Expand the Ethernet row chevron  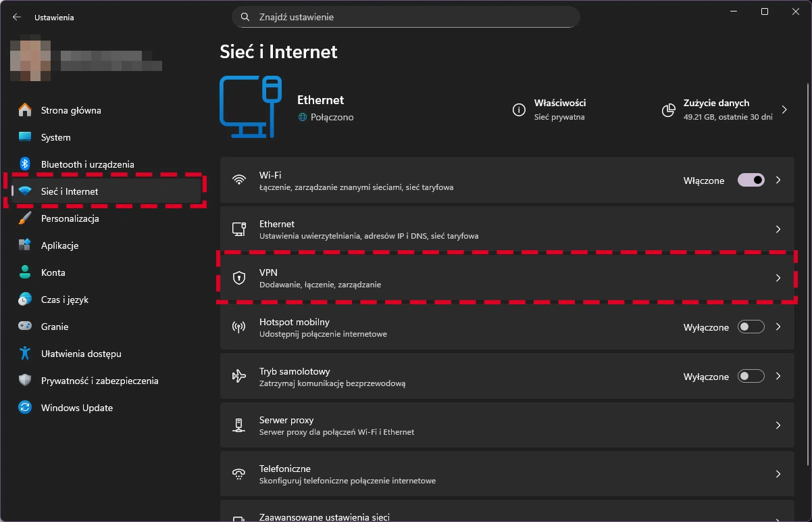(x=778, y=230)
